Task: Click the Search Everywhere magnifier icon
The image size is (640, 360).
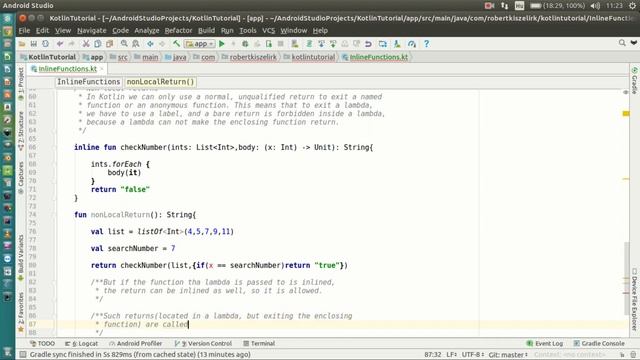Action: [622, 43]
